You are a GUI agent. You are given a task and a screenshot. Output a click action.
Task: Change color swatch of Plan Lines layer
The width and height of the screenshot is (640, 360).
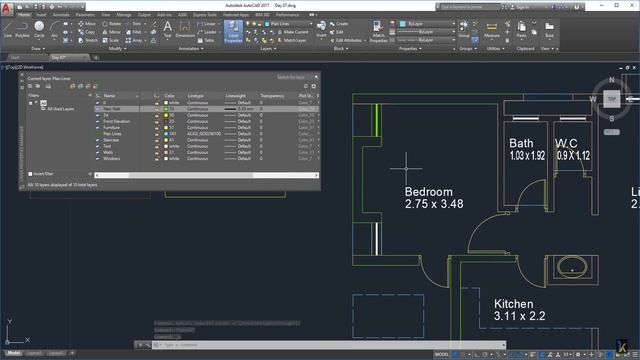pyautogui.click(x=166, y=134)
